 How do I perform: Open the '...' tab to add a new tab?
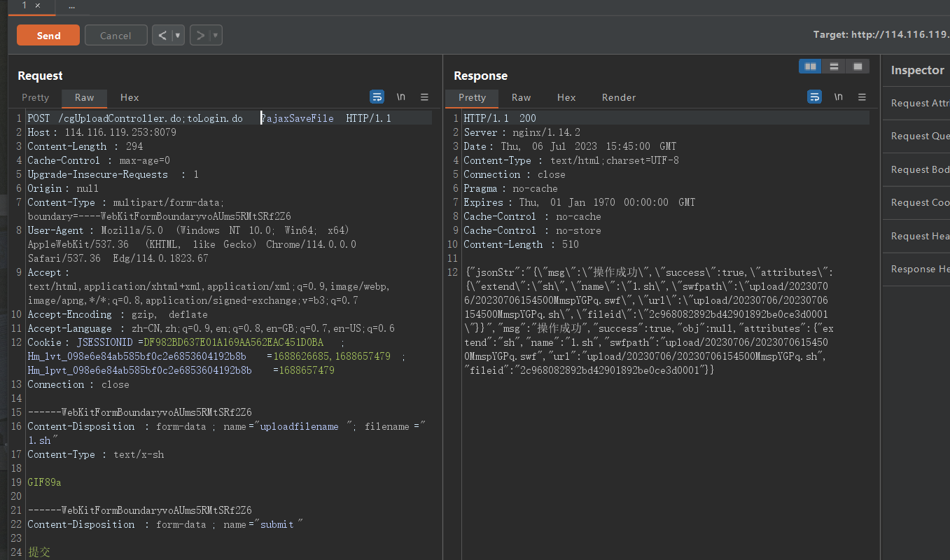tap(72, 6)
